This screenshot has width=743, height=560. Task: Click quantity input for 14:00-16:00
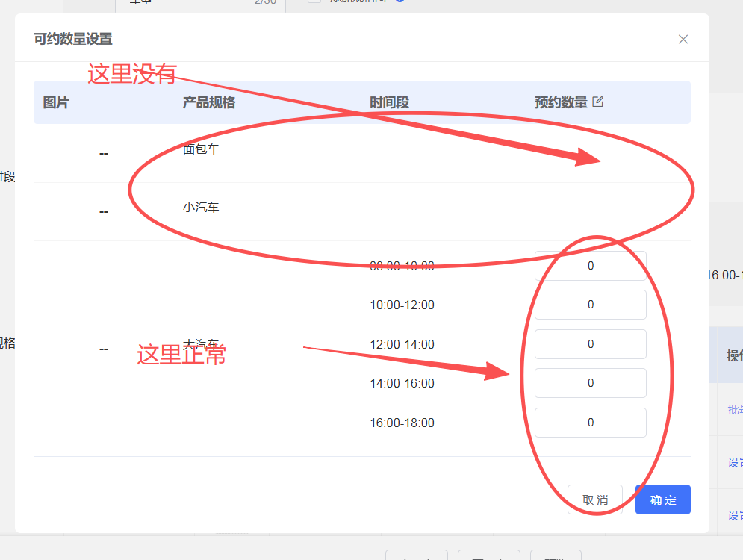point(591,383)
